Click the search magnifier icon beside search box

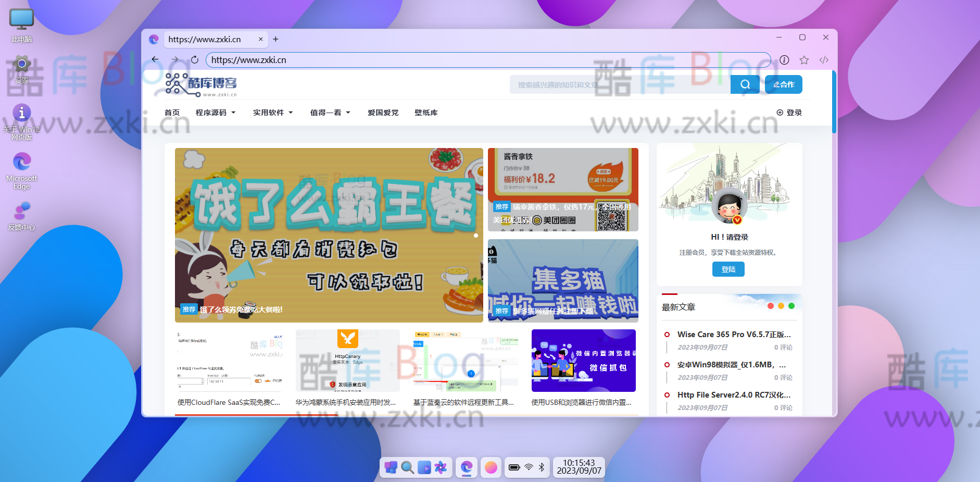point(745,84)
